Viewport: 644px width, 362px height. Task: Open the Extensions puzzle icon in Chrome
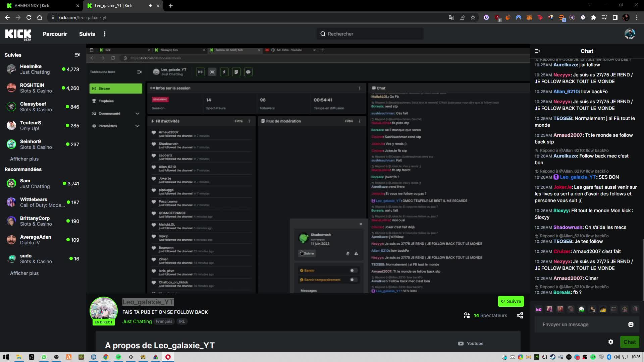(x=594, y=17)
